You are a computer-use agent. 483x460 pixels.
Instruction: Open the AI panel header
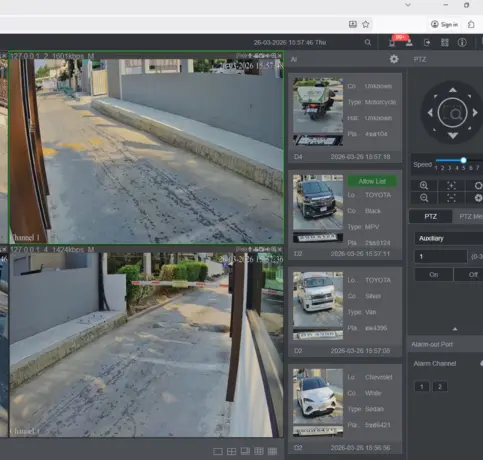click(x=294, y=59)
